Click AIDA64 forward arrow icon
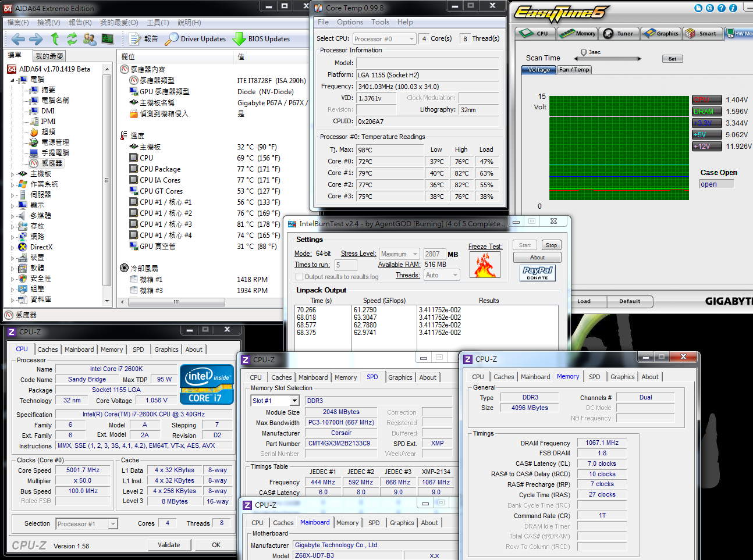The width and height of the screenshot is (753, 560). click(x=36, y=39)
